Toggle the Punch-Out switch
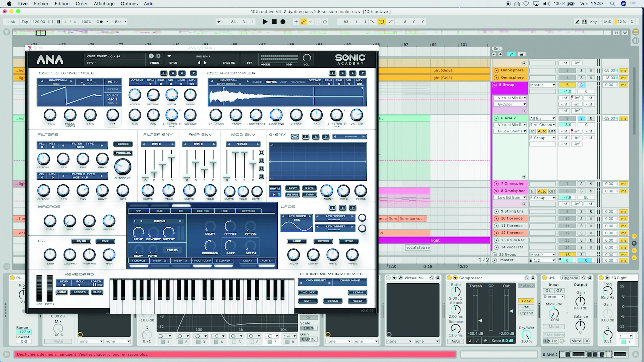This screenshot has width=644, height=362. pyautogui.click(x=390, y=22)
